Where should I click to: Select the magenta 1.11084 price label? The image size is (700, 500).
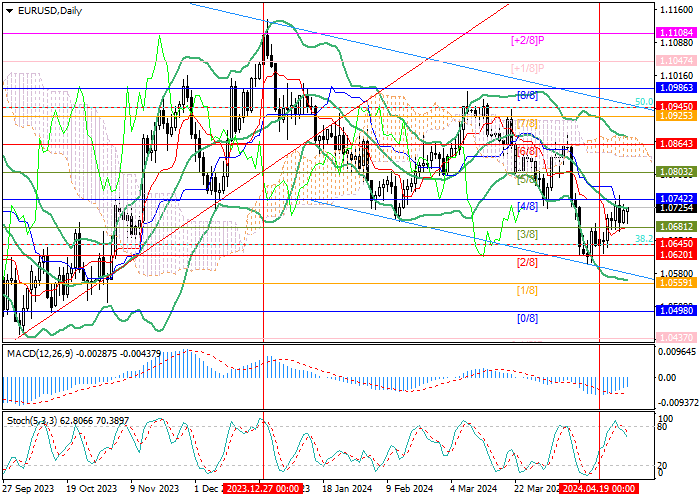tap(677, 33)
